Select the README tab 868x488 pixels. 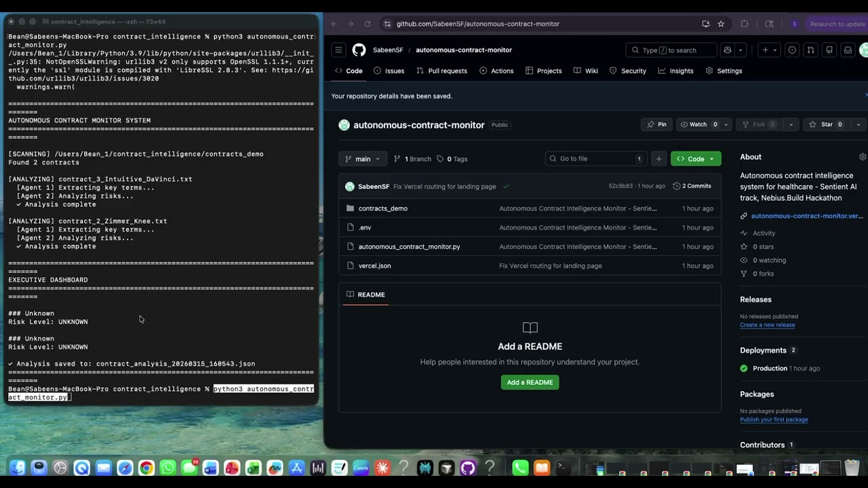[366, 295]
